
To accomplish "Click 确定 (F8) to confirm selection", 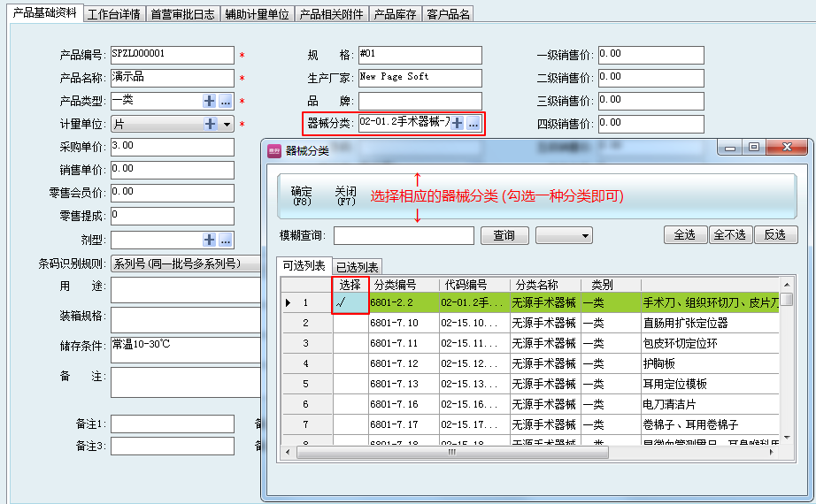I will (301, 195).
